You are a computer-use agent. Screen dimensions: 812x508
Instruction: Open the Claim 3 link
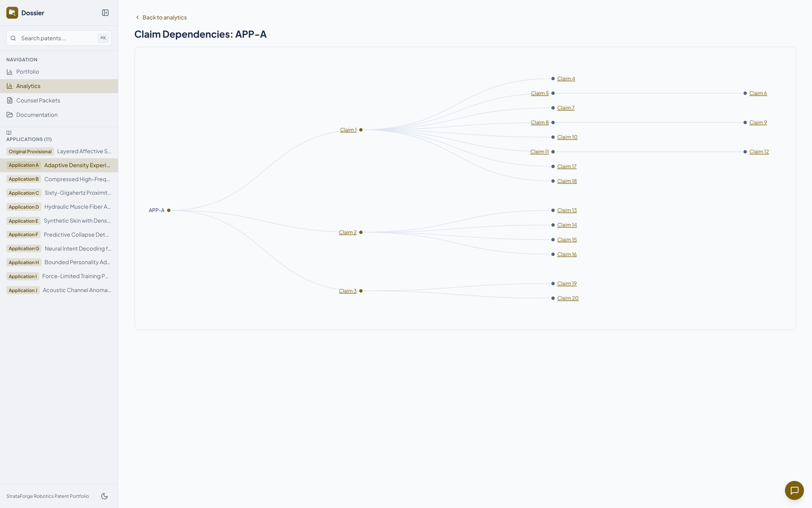click(x=348, y=291)
